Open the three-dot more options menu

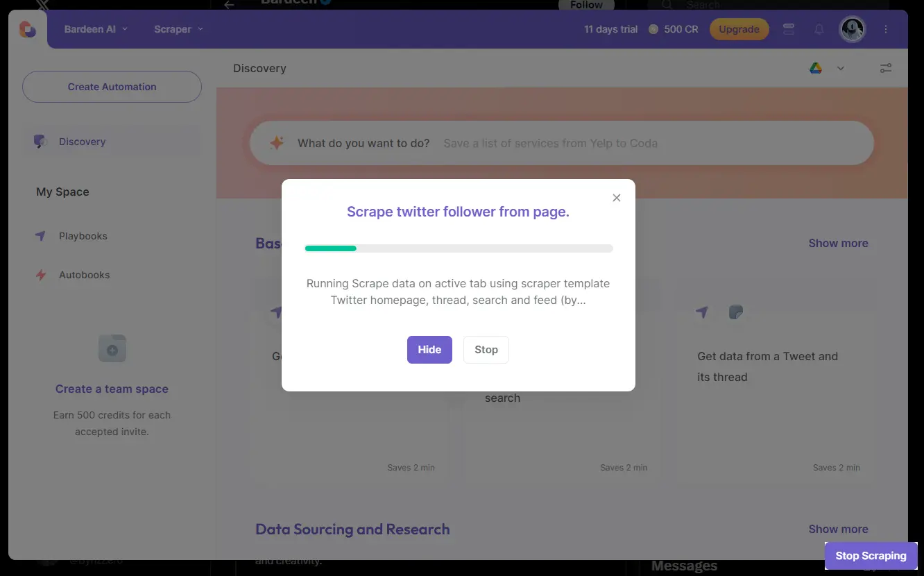tap(886, 29)
